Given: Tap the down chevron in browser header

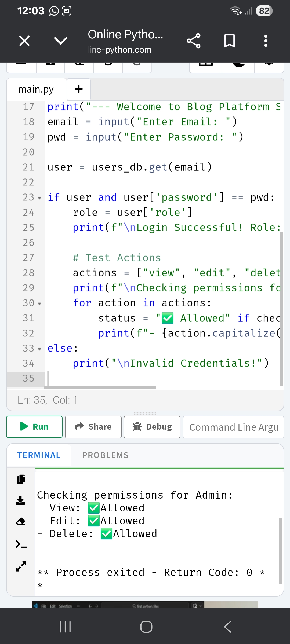Looking at the screenshot, I should [x=61, y=41].
